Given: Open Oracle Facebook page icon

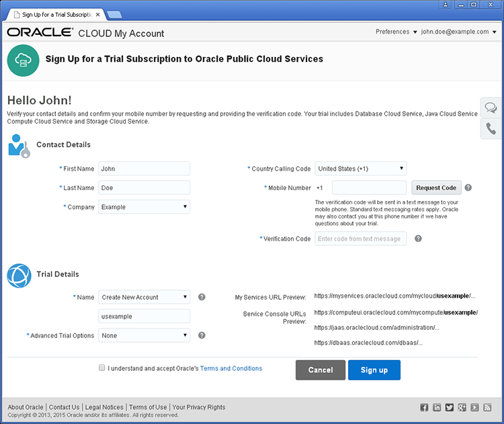Looking at the screenshot, I should 424,408.
